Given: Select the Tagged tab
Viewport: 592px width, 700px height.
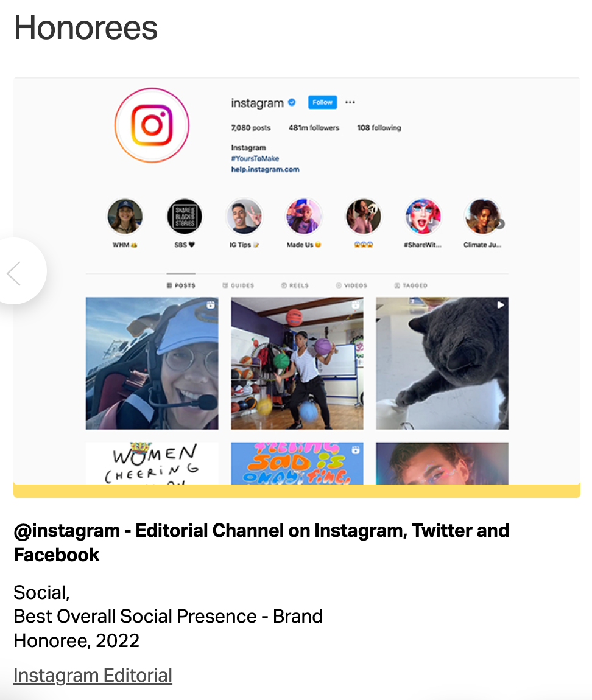Looking at the screenshot, I should coord(411,285).
